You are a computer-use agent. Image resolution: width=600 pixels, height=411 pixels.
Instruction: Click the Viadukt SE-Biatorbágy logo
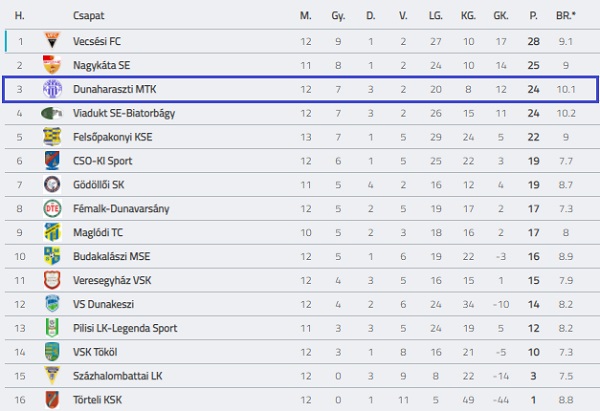point(52,113)
